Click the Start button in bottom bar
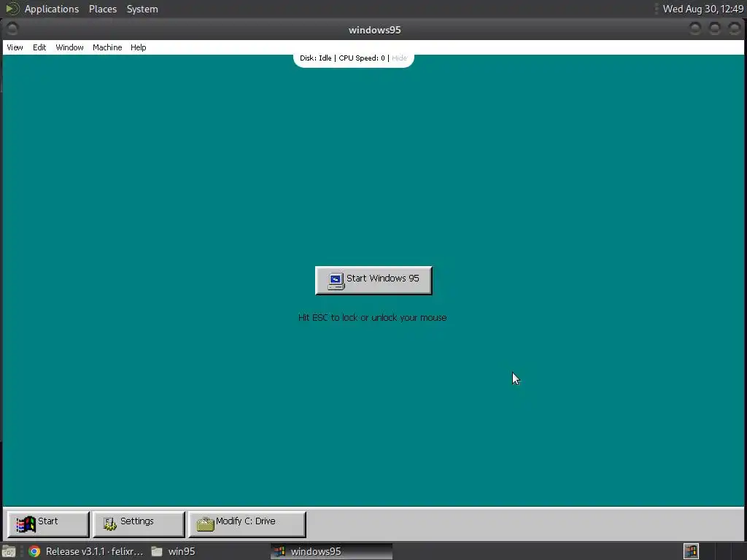747x560 pixels. click(47, 524)
